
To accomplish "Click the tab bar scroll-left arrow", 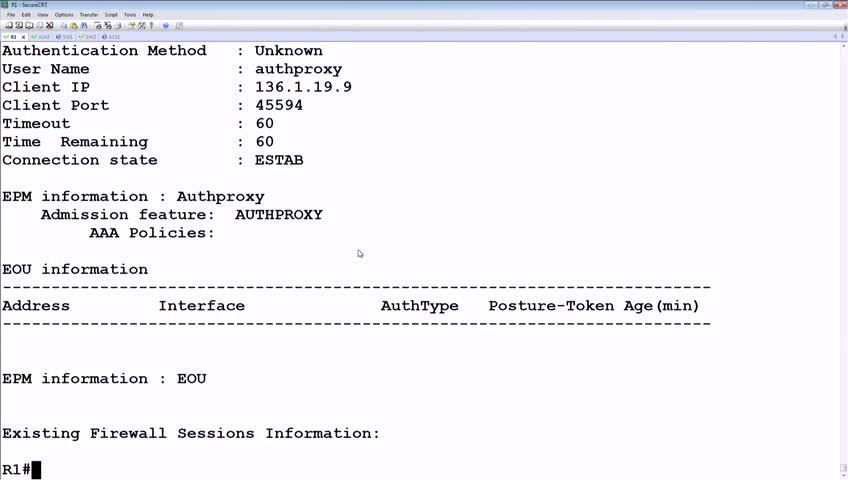I will pyautogui.click(x=836, y=37).
